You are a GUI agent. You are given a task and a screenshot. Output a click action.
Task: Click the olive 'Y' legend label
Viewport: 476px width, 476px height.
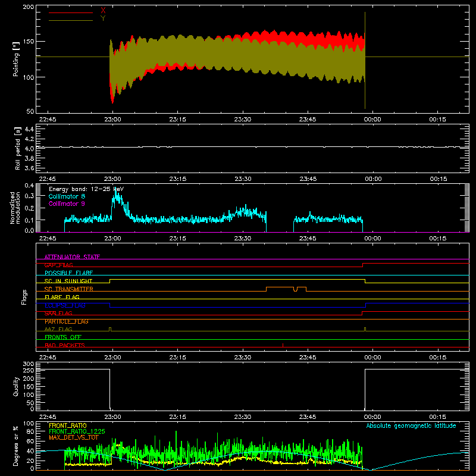pos(103,18)
